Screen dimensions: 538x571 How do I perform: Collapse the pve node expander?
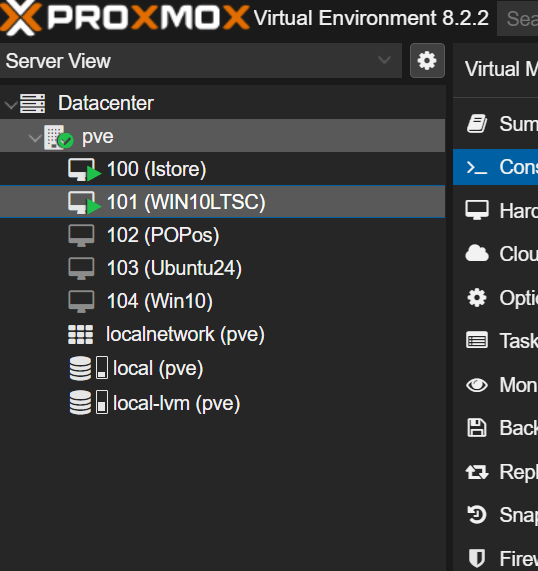pyautogui.click(x=35, y=138)
